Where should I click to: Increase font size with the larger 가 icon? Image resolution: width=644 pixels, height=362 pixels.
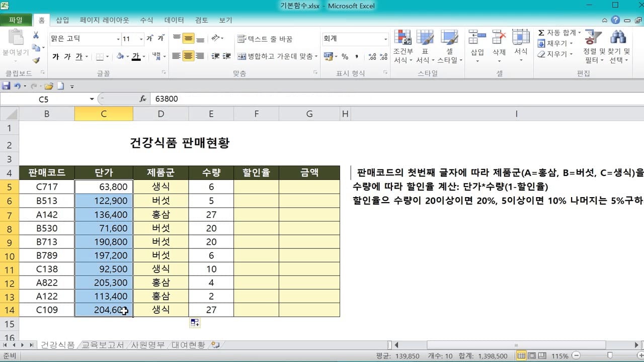(x=150, y=39)
